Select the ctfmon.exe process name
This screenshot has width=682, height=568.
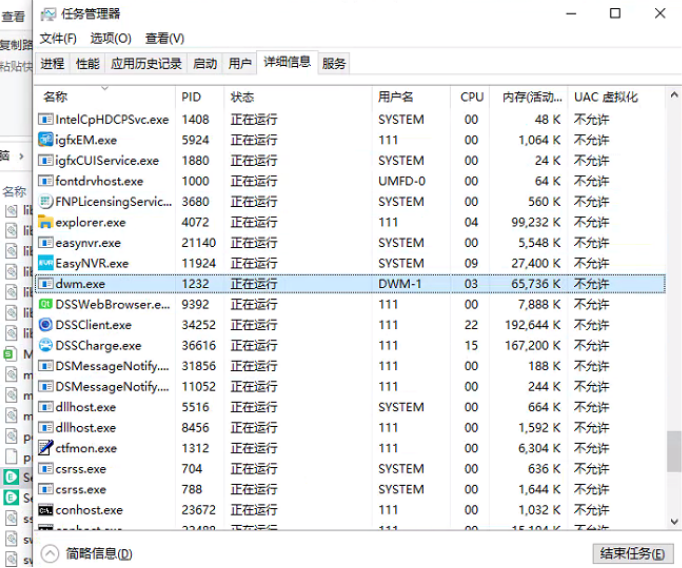(x=86, y=448)
